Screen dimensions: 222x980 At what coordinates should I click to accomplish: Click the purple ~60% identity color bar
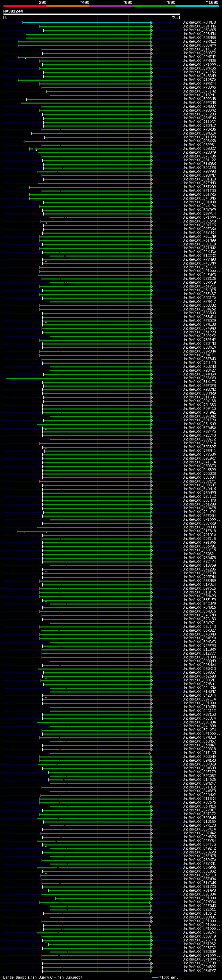[x=111, y=6]
